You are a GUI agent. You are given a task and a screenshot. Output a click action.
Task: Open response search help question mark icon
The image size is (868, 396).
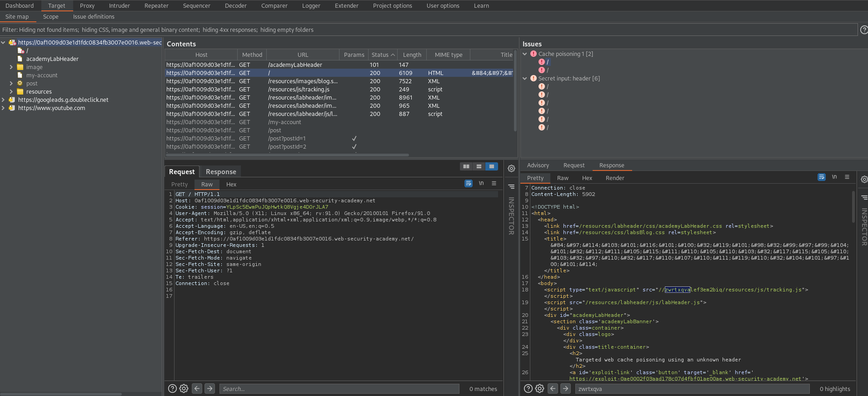coord(528,389)
